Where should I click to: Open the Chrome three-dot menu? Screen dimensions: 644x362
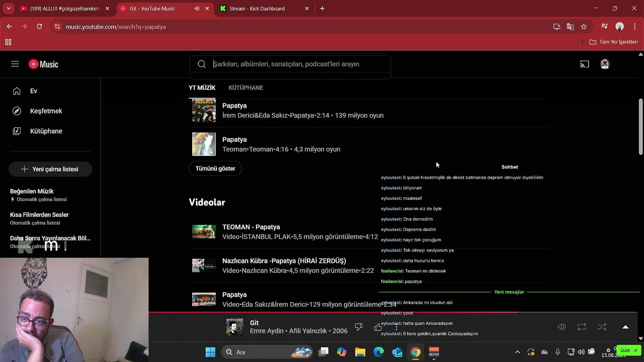pos(634,27)
